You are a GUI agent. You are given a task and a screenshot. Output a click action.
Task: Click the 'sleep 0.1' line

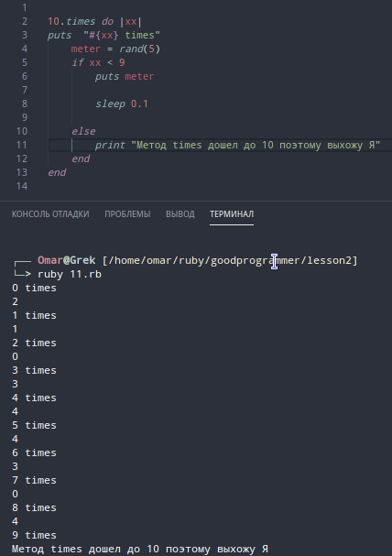pos(122,104)
